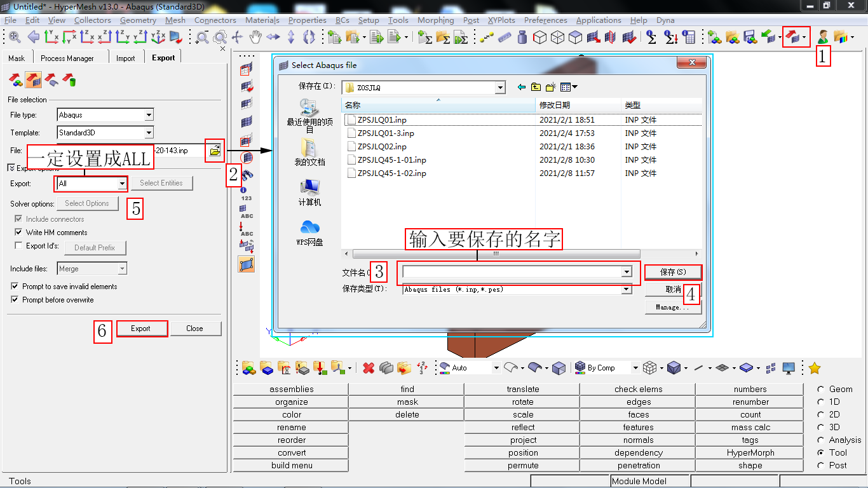Click the Import Solver Deck toolbar icon

click(768, 37)
